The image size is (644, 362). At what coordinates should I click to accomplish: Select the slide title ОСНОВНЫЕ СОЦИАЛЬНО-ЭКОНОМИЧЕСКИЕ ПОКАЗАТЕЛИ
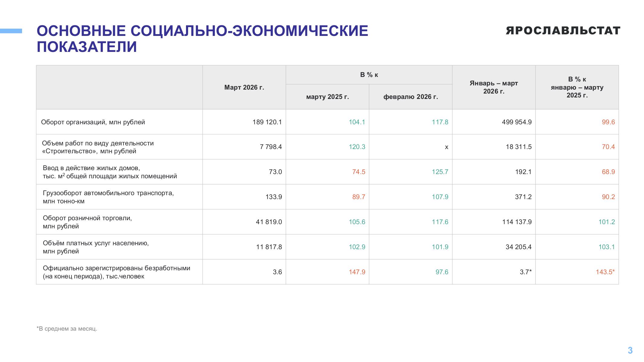(x=202, y=39)
